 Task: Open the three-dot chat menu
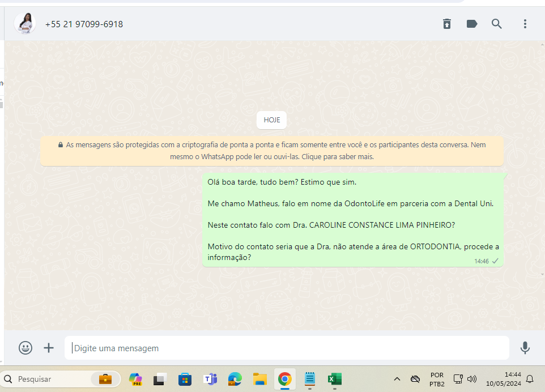point(525,24)
